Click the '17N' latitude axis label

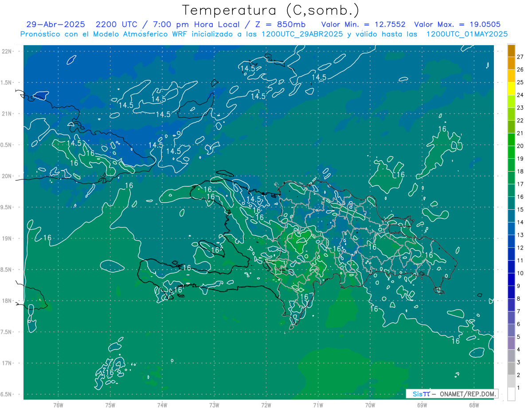pos(8,363)
